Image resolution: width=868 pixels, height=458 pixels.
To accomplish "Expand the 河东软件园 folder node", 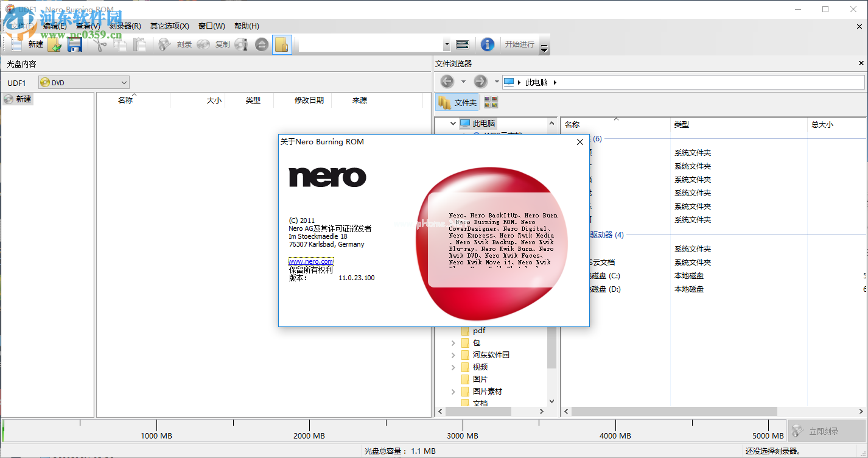I will pyautogui.click(x=453, y=355).
